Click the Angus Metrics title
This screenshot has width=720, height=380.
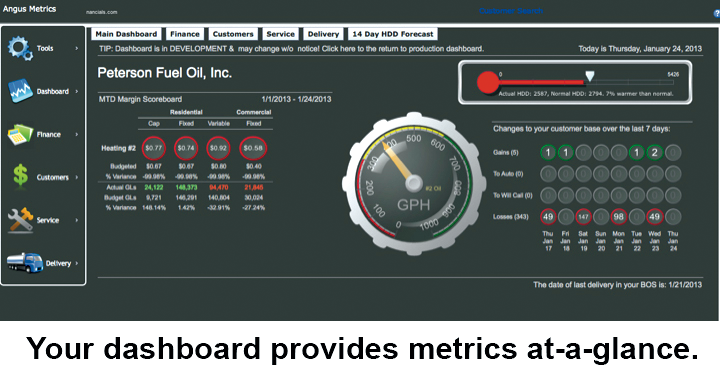[x=29, y=9]
